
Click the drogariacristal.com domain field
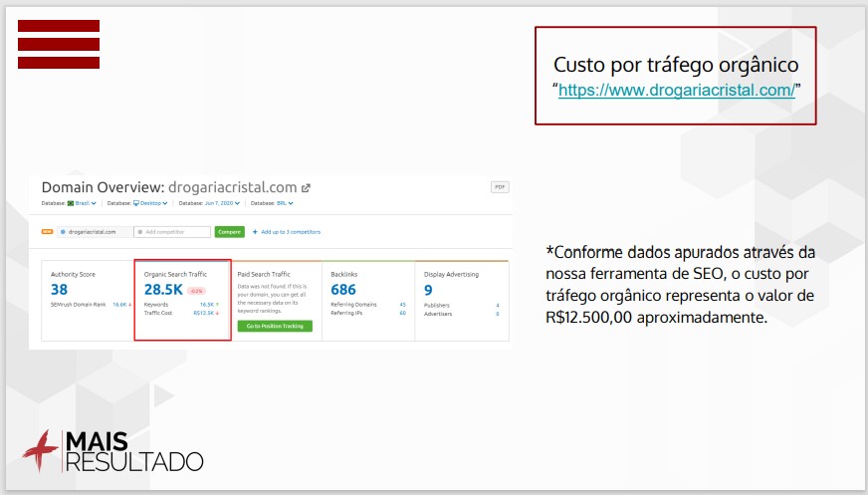click(96, 232)
